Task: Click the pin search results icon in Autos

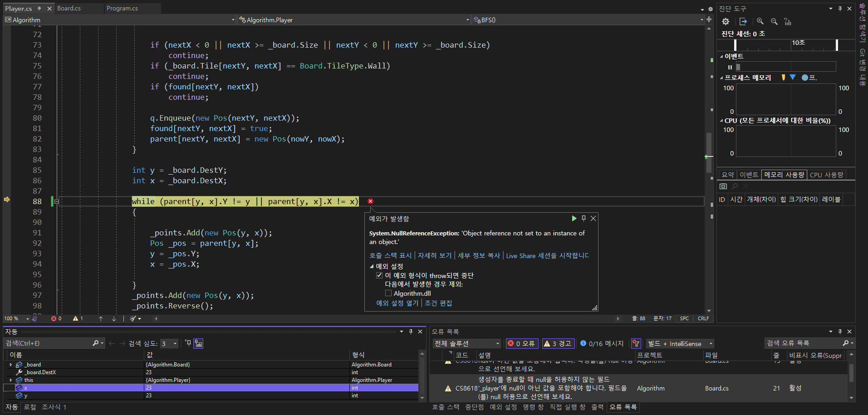Action: (188, 343)
